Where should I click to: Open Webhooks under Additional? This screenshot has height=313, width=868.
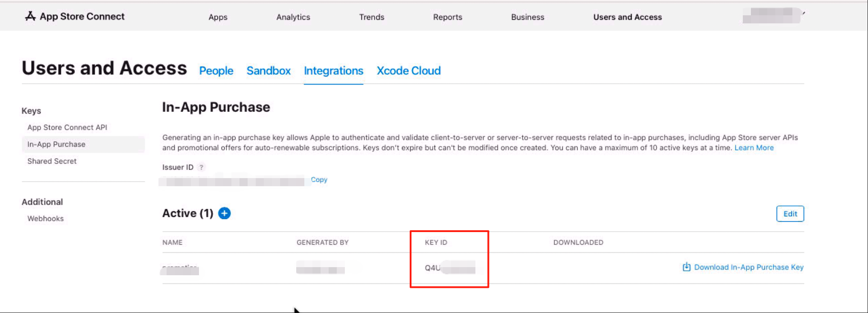tap(45, 219)
